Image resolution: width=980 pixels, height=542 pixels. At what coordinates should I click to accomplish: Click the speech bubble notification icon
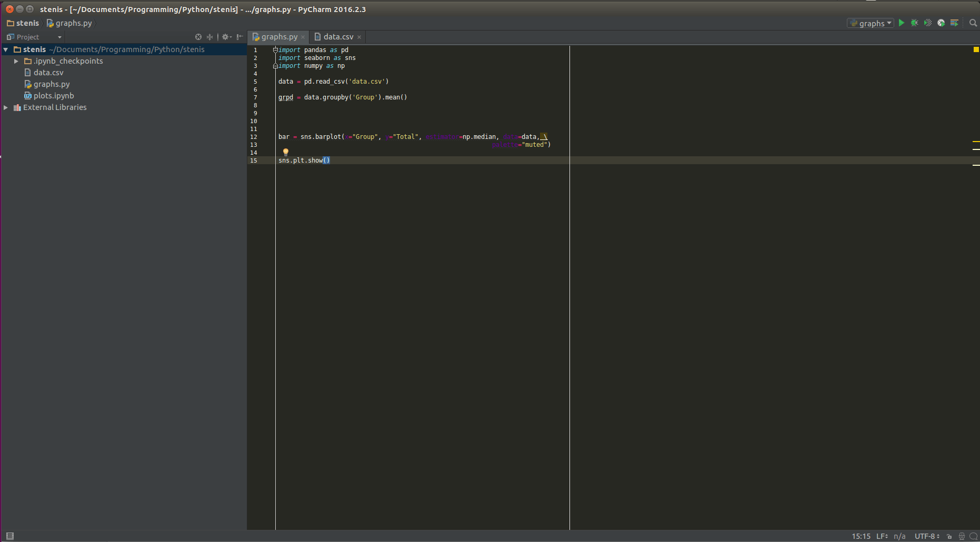click(x=973, y=536)
